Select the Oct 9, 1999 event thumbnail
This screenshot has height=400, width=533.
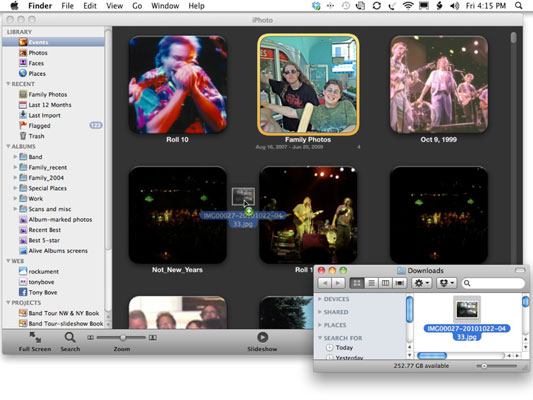click(x=439, y=85)
